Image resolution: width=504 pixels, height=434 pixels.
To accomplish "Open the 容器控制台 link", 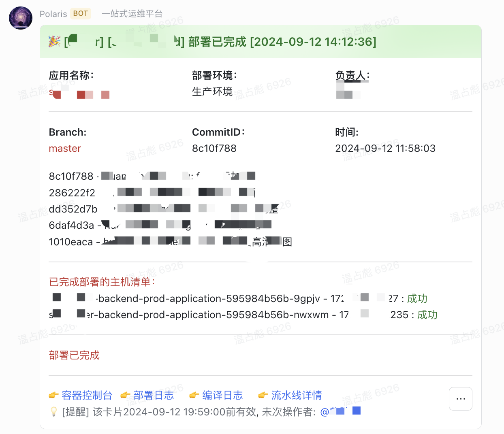I will coord(87,395).
